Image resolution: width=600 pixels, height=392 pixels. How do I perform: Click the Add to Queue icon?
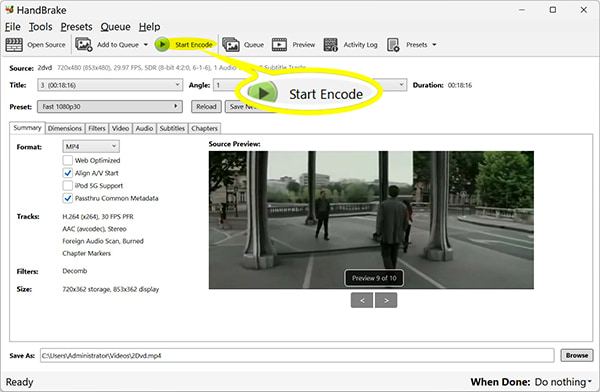(x=83, y=44)
